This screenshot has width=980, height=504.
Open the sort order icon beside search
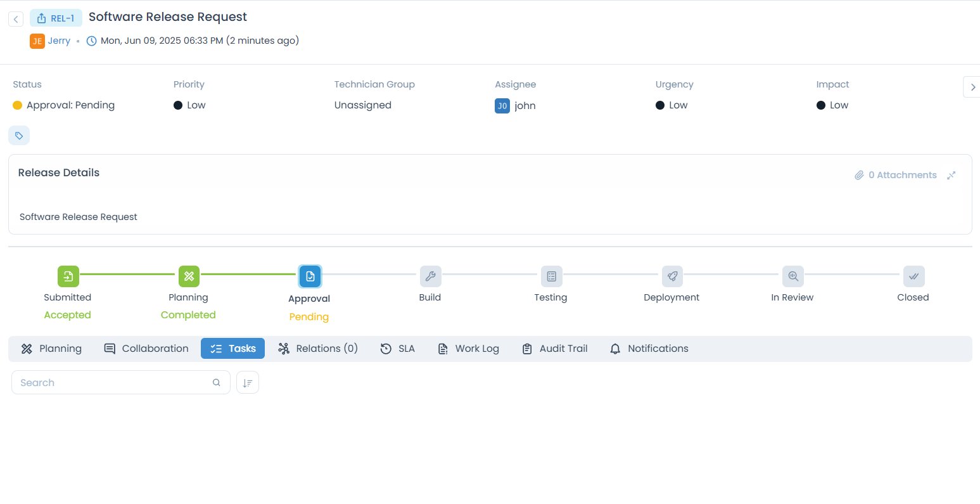click(247, 382)
